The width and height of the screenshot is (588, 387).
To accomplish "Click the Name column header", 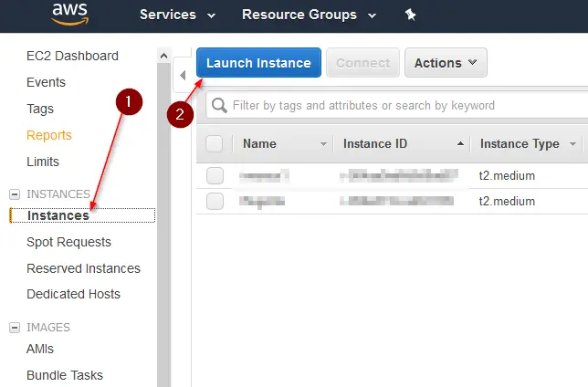I will pos(259,143).
